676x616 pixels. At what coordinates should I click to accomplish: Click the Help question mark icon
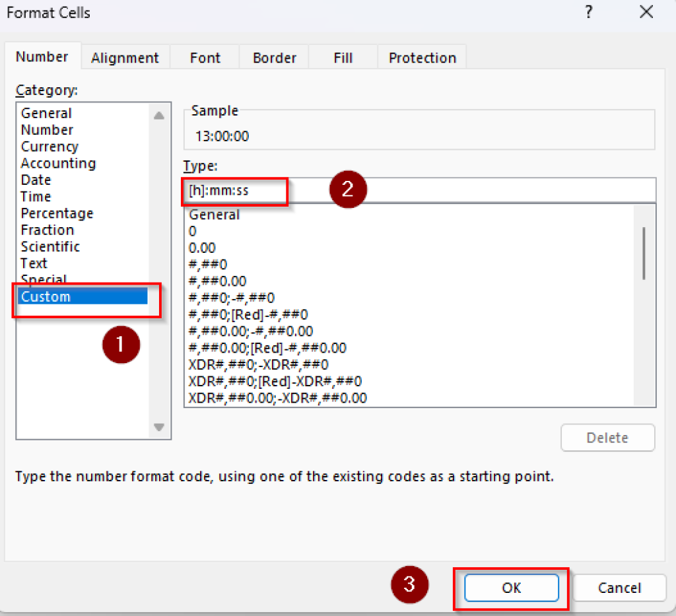coord(588,12)
